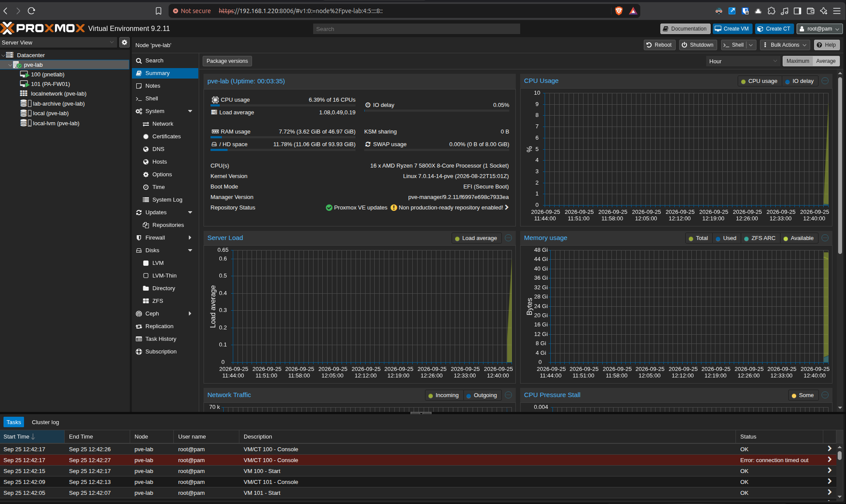
Task: Collapse the System section in node menu
Action: 190,111
